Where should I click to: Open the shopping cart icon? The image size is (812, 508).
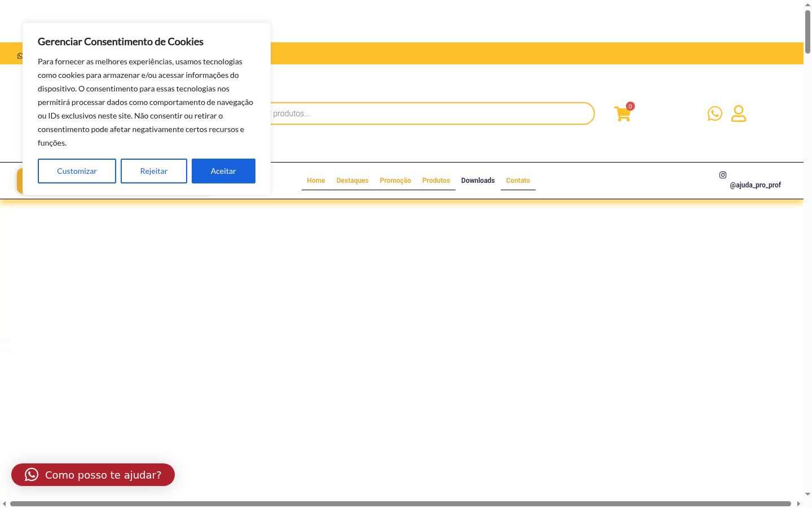pyautogui.click(x=622, y=114)
